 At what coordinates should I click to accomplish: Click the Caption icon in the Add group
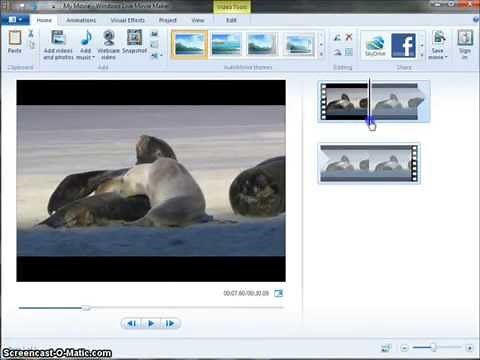coord(154,45)
